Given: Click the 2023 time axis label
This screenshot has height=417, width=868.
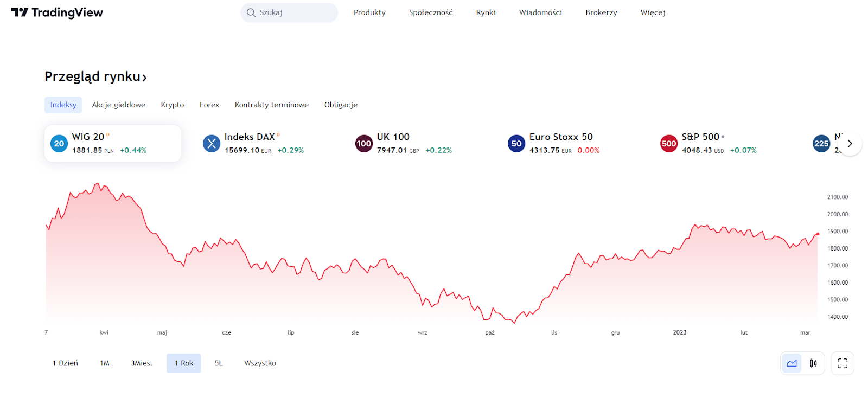Looking at the screenshot, I should click(680, 332).
